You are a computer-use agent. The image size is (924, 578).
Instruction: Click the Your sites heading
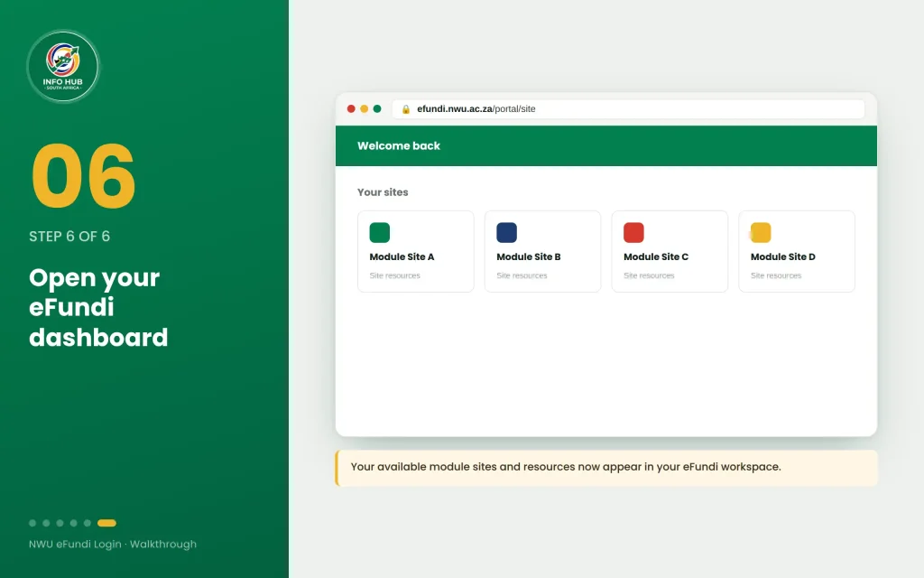pos(383,192)
